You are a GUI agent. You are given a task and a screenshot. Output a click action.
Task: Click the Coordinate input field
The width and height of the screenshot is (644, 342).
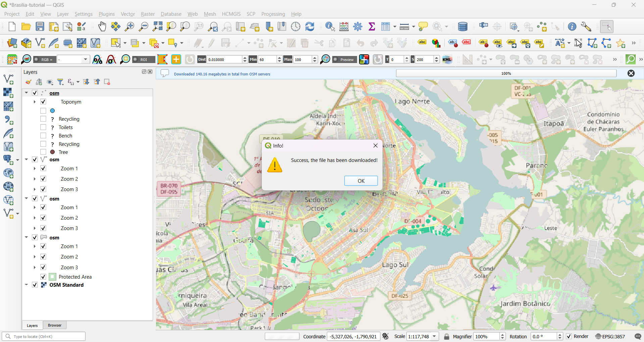353,336
